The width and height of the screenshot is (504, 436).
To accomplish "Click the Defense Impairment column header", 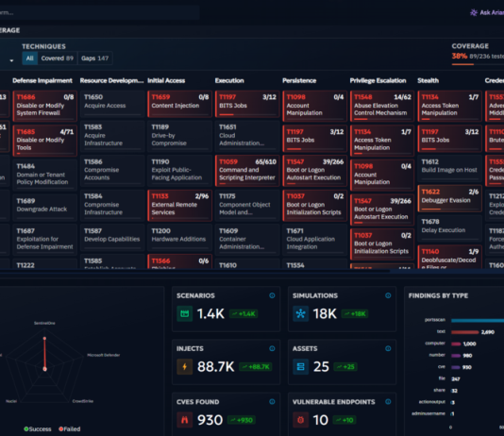I will tap(42, 80).
